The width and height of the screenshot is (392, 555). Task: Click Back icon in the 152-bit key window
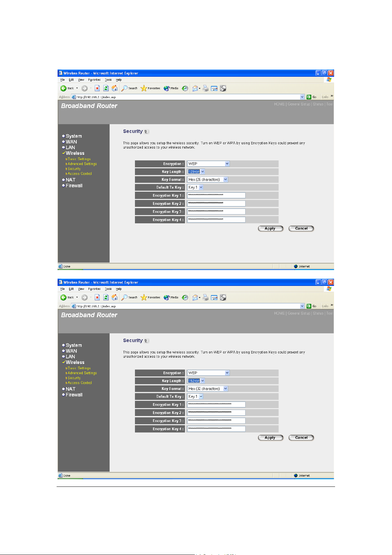[x=64, y=297]
